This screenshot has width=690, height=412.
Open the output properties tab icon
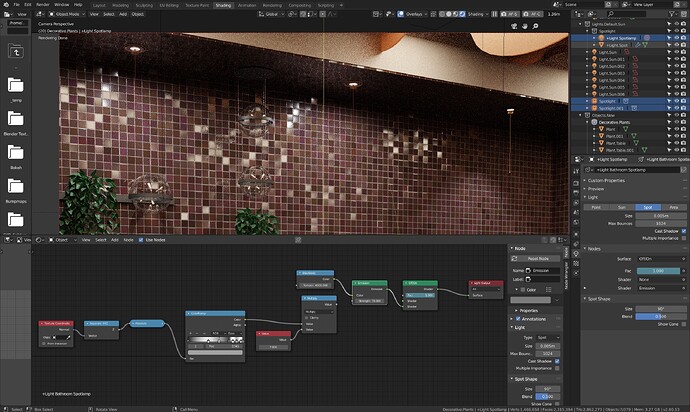click(x=576, y=193)
